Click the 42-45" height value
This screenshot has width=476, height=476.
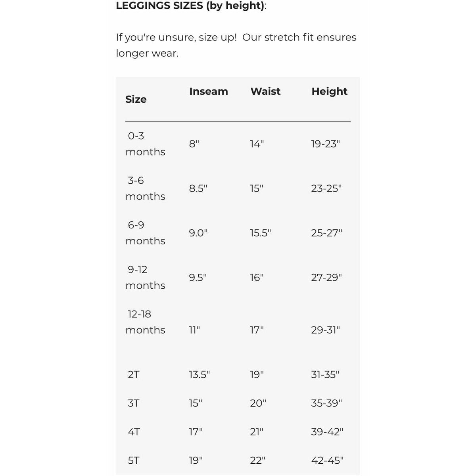click(327, 460)
